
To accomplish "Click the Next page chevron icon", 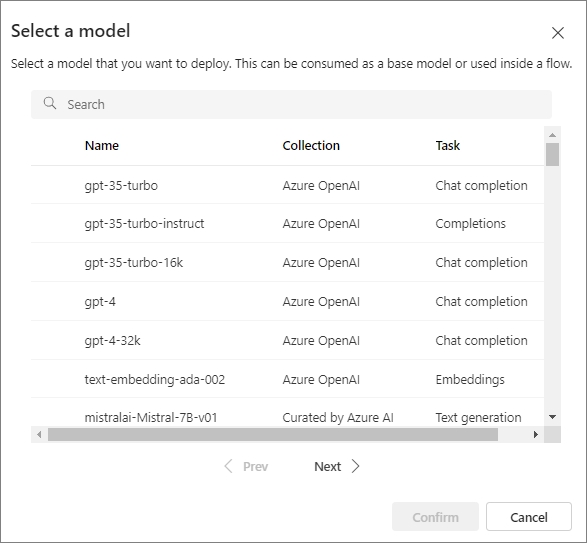I will point(355,466).
